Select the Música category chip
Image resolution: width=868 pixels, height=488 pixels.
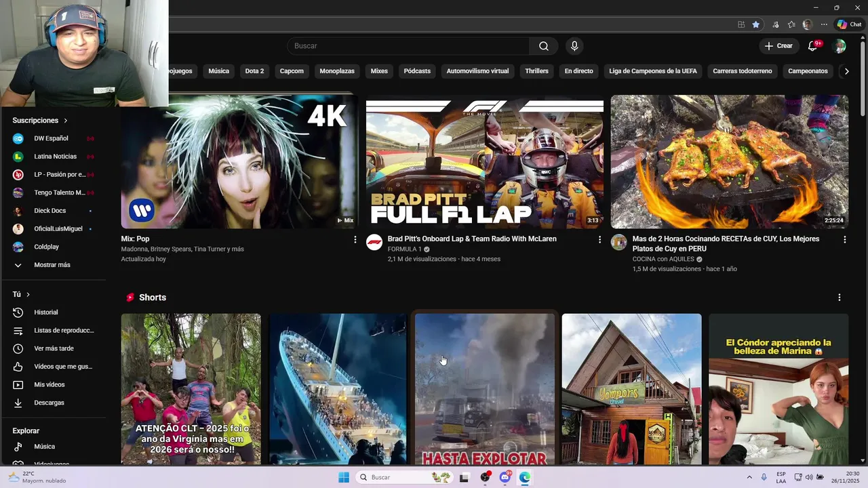[219, 70]
